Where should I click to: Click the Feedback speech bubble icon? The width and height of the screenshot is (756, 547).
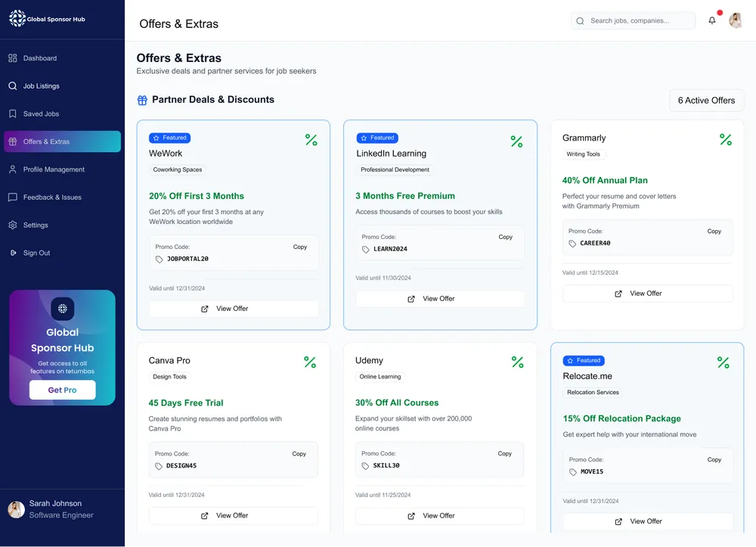click(x=13, y=197)
